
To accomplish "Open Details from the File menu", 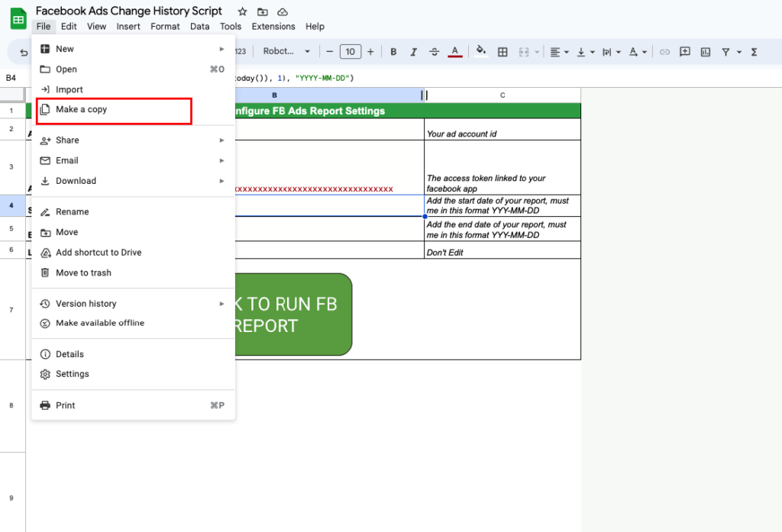I will point(133,354).
